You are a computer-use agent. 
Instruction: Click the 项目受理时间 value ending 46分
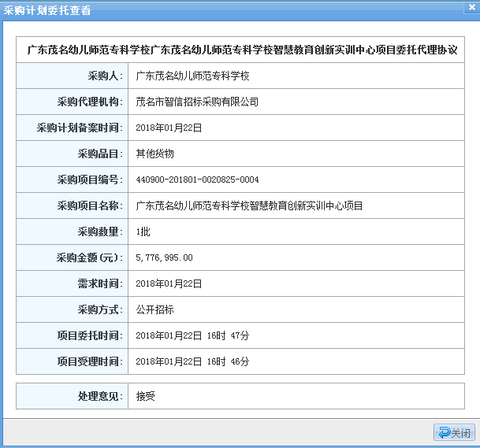pos(192,361)
